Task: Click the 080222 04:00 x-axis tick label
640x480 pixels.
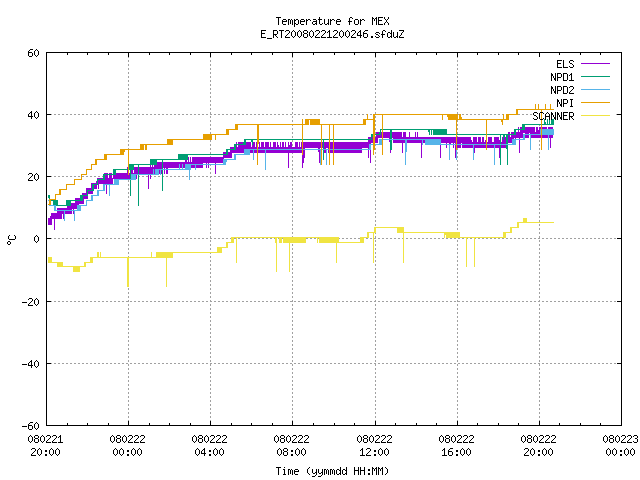Action: click(x=209, y=446)
